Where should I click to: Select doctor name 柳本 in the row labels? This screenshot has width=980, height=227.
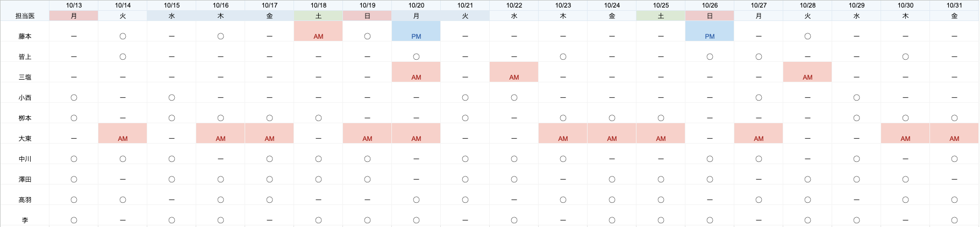coord(25,118)
